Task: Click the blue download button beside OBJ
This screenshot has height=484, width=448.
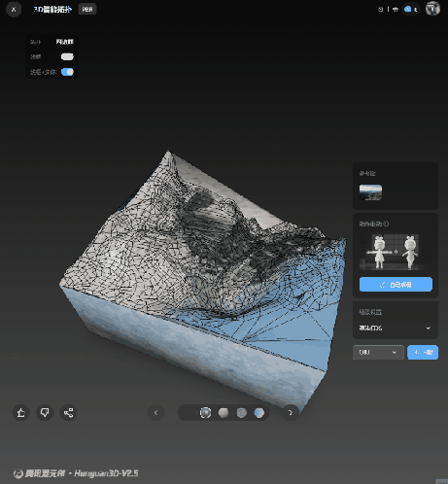Action: [x=423, y=352]
